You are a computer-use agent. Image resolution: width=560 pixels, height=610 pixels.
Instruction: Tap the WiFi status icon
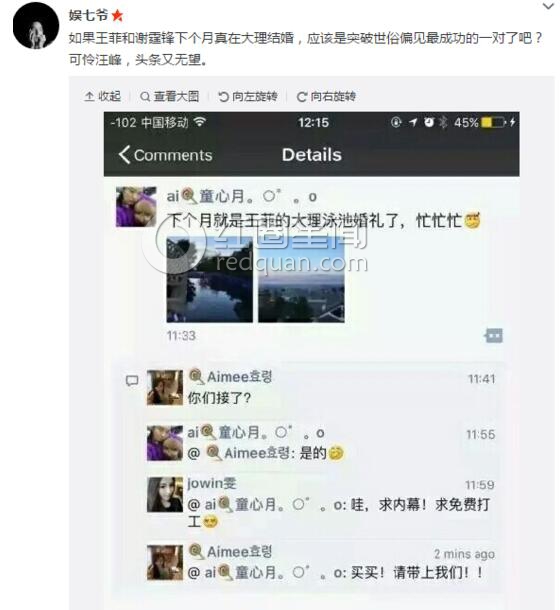tap(200, 122)
